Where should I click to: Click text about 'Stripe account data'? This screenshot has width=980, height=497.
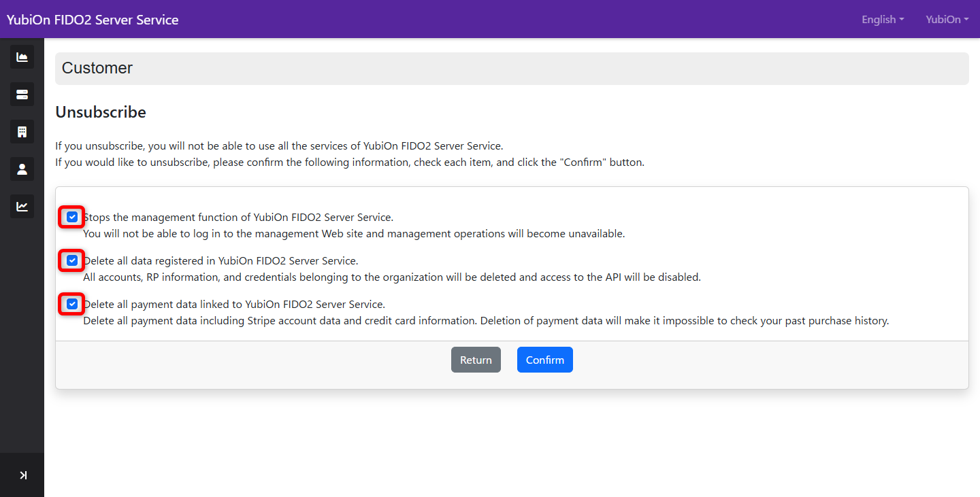click(x=486, y=321)
